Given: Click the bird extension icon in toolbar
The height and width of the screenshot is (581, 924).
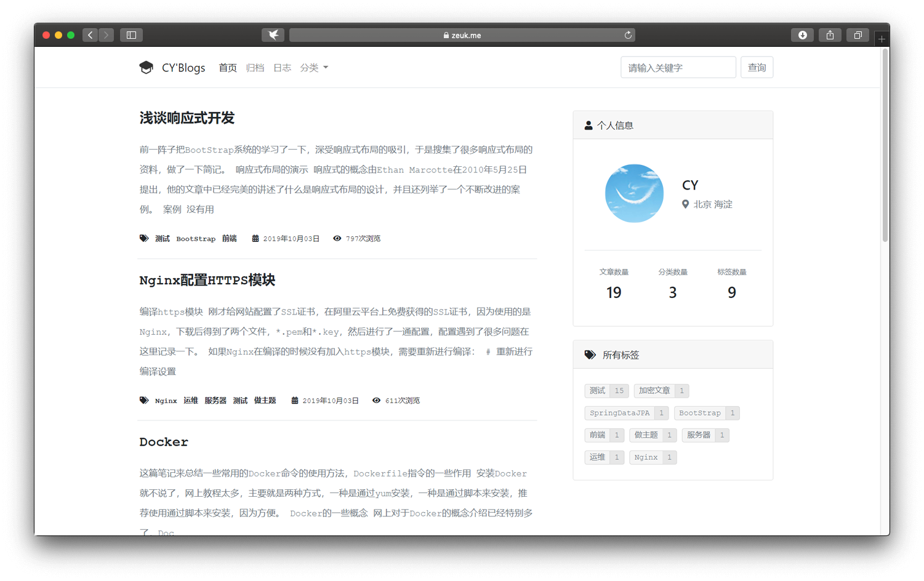Looking at the screenshot, I should point(273,35).
